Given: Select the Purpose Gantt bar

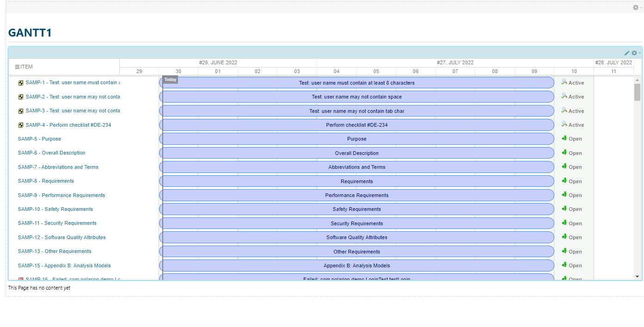Looking at the screenshot, I should tap(356, 139).
